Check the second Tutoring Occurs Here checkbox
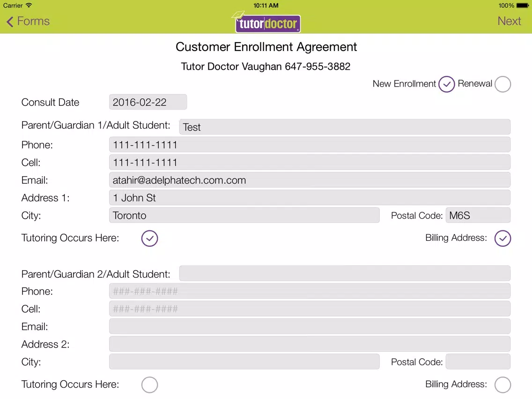 pyautogui.click(x=150, y=385)
